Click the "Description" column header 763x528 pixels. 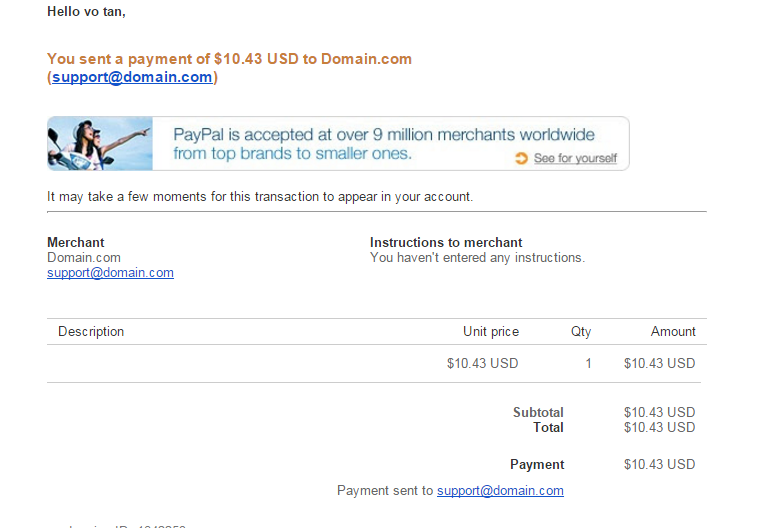click(x=91, y=331)
